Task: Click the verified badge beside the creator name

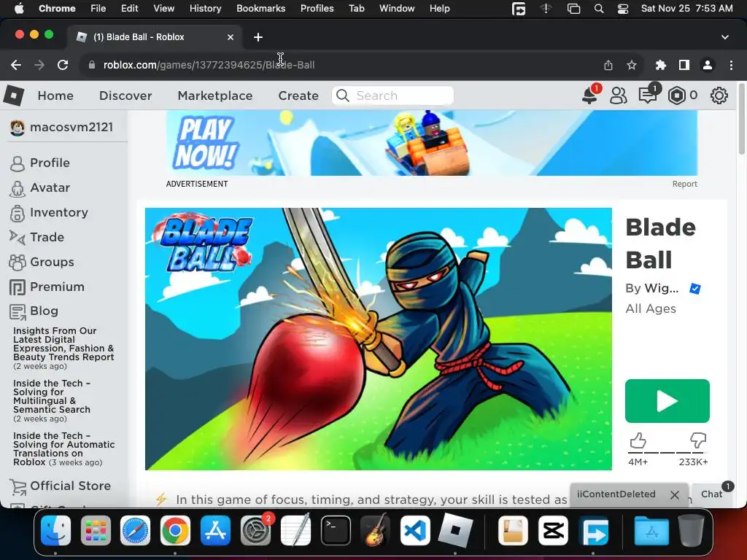Action: pyautogui.click(x=695, y=289)
